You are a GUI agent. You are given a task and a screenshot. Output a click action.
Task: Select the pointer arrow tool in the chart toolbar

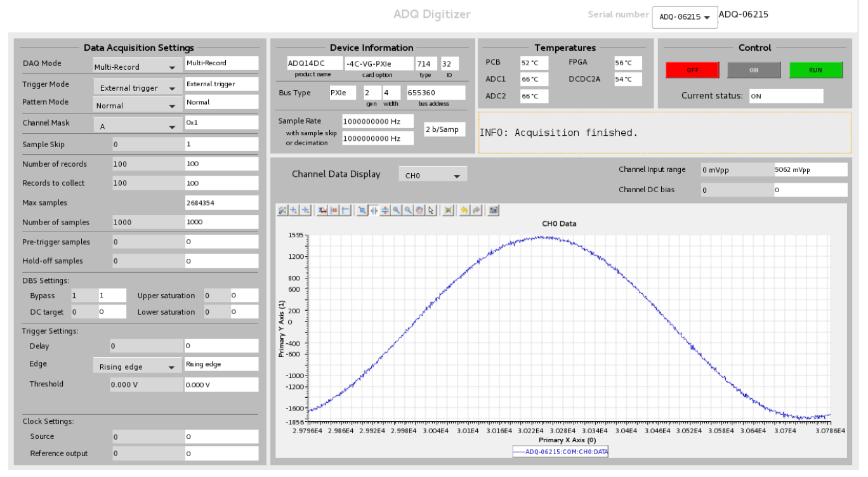430,209
